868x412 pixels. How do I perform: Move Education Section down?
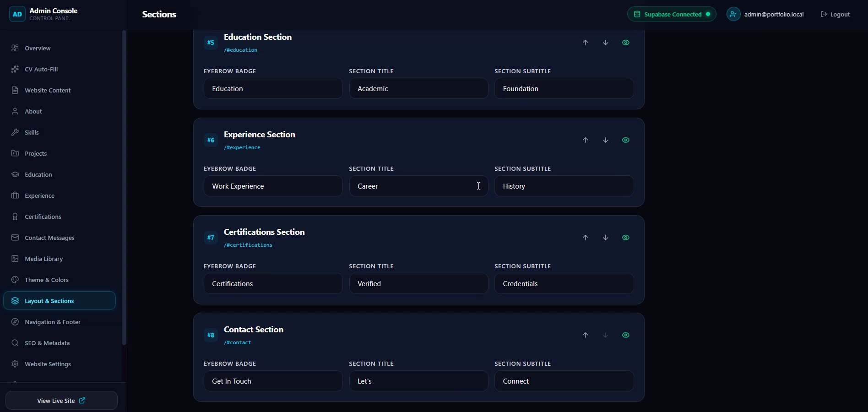coord(606,43)
